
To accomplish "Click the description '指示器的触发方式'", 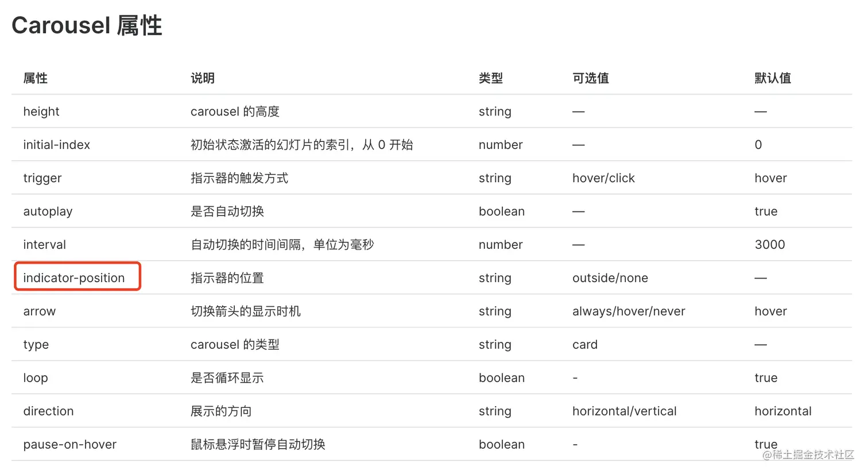I will point(239,178).
